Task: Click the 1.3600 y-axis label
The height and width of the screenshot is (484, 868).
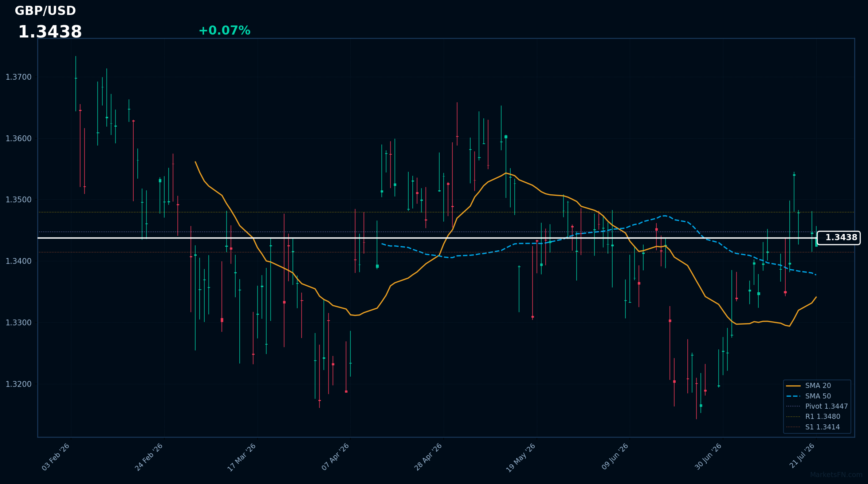Action: (19, 139)
